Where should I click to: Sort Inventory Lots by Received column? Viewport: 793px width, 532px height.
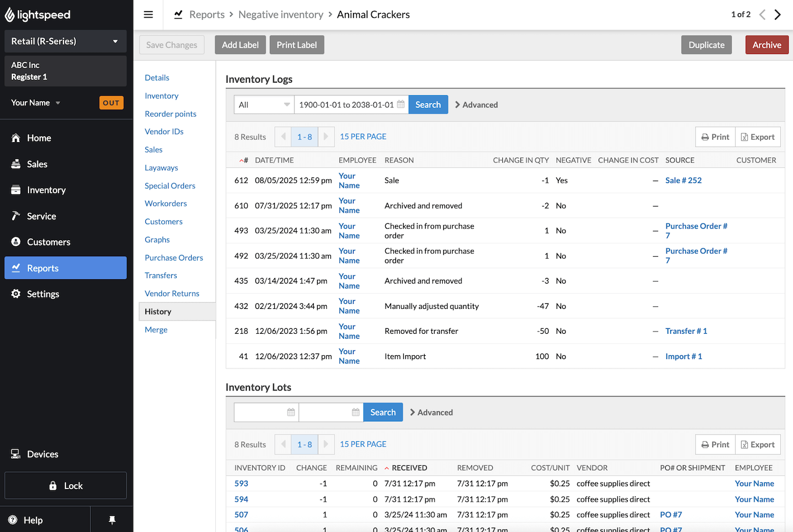click(409, 468)
